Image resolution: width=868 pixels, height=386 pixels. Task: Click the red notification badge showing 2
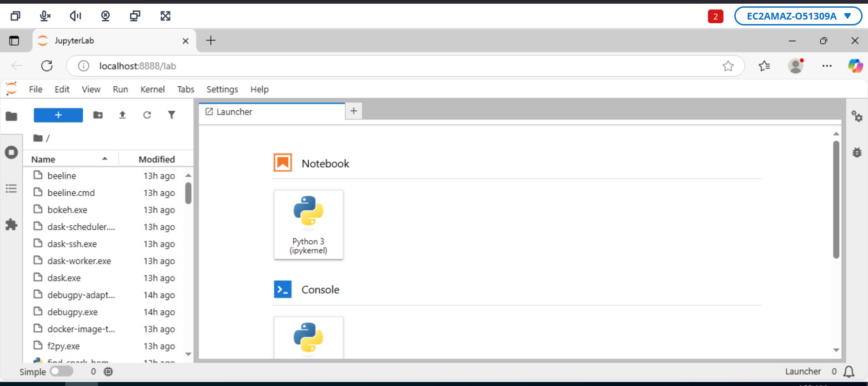click(715, 16)
